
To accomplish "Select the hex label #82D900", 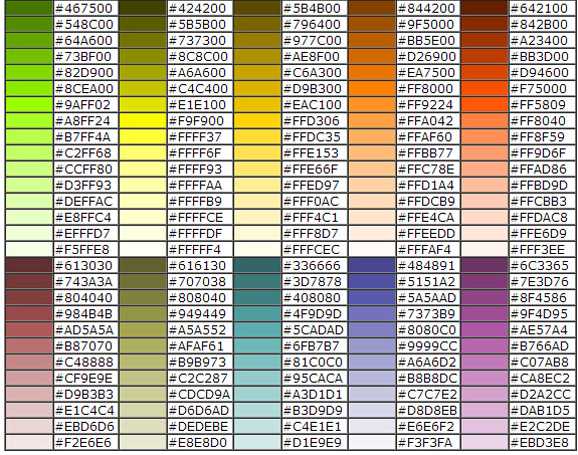I will point(84,73).
